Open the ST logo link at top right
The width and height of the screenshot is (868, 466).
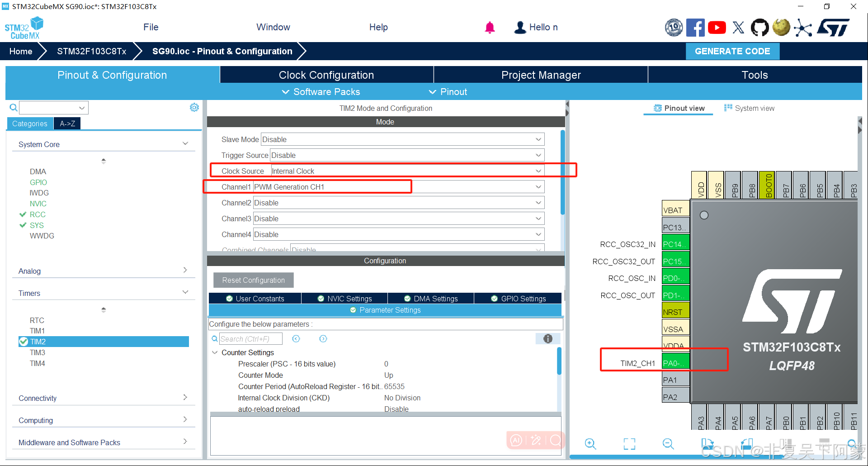(x=834, y=27)
